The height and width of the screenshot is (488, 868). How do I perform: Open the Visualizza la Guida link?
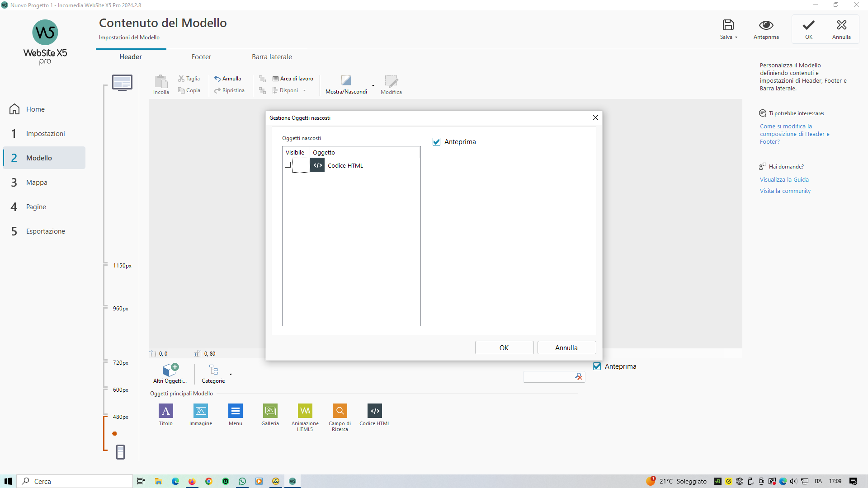click(x=784, y=179)
